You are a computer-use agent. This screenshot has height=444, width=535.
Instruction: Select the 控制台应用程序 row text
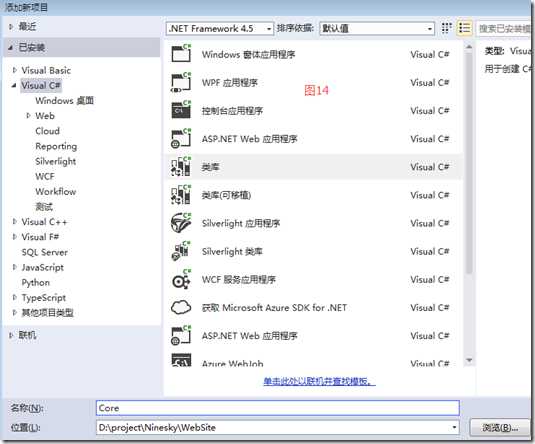[x=232, y=111]
